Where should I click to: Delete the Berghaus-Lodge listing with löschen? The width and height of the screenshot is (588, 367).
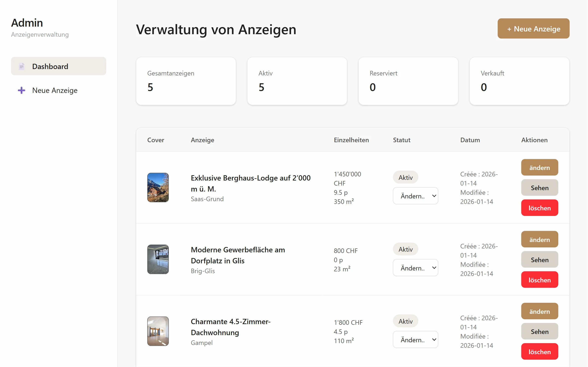[539, 208]
